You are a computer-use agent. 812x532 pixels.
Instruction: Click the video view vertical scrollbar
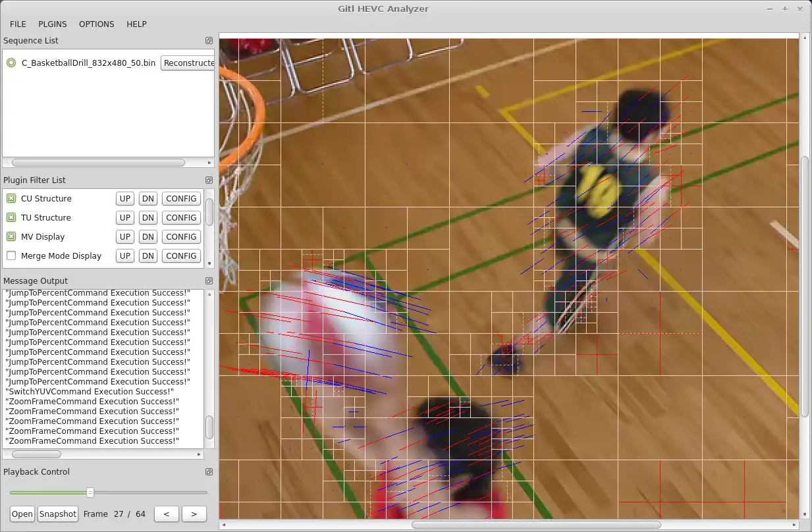pos(805,286)
